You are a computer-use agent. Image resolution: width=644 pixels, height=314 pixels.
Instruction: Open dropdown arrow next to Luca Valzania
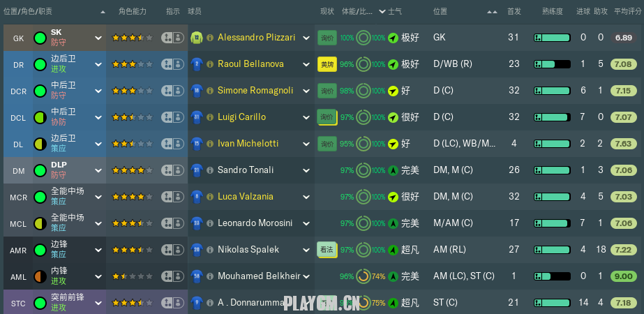click(x=306, y=197)
